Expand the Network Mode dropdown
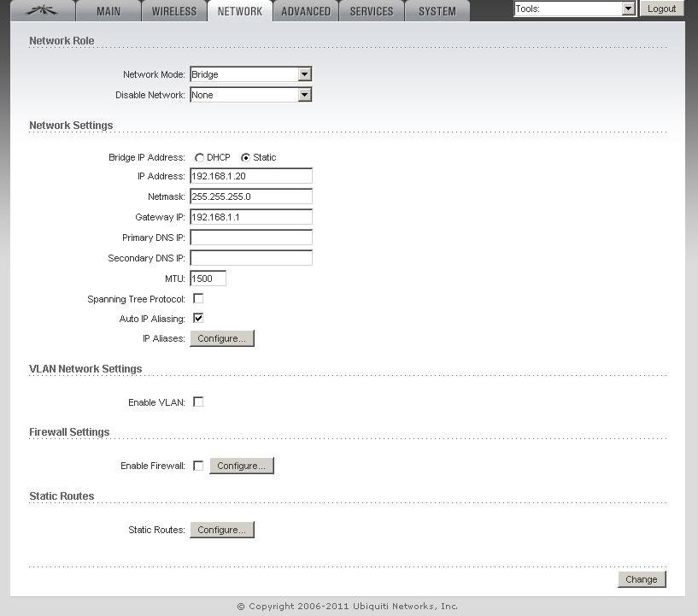Screen dimensions: 698x616 pos(250,73)
